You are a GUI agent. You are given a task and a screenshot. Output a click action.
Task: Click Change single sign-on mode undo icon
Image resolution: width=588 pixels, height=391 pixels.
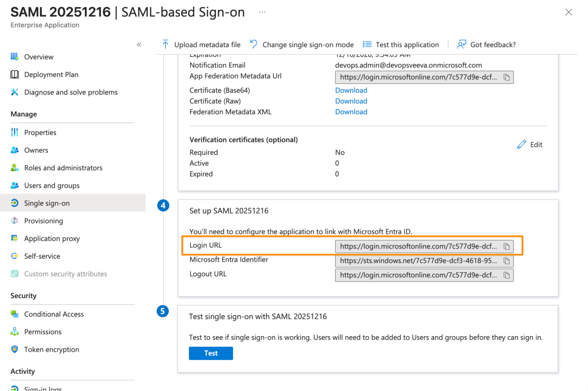254,44
